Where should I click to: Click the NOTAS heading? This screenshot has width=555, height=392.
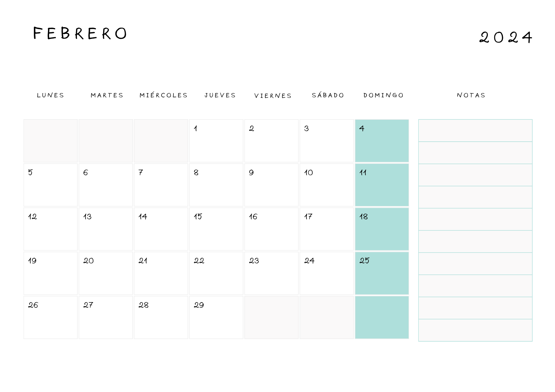[471, 95]
